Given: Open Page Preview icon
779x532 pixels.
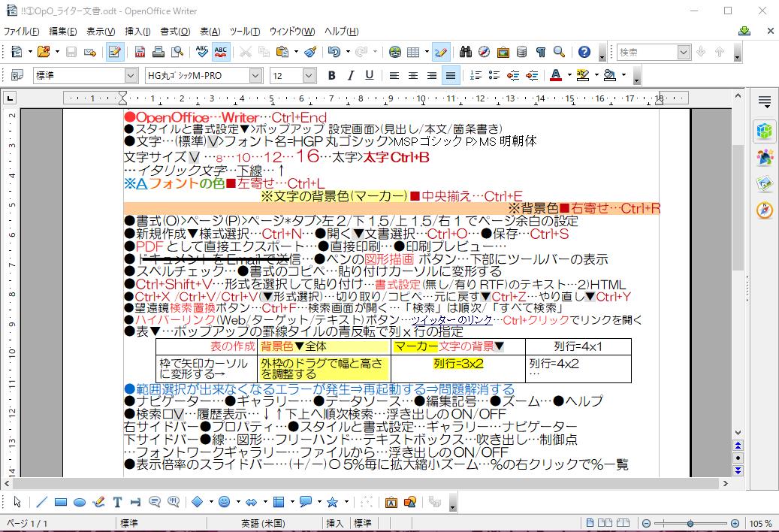Looking at the screenshot, I should pyautogui.click(x=177, y=52).
